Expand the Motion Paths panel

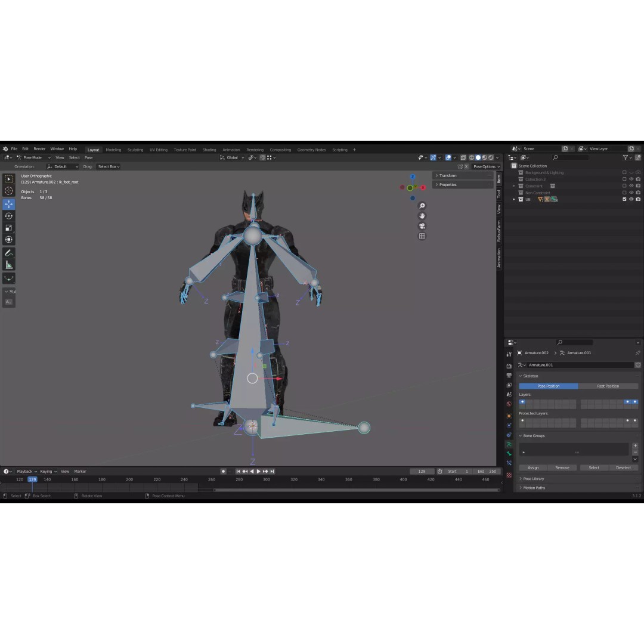534,488
